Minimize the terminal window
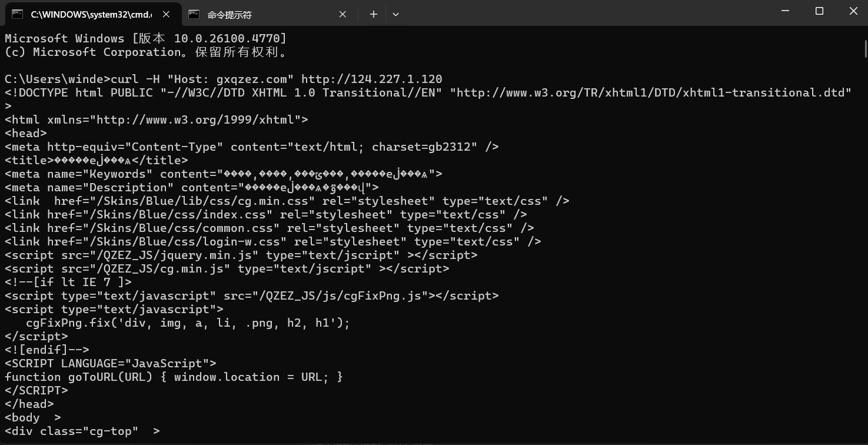 (x=785, y=11)
